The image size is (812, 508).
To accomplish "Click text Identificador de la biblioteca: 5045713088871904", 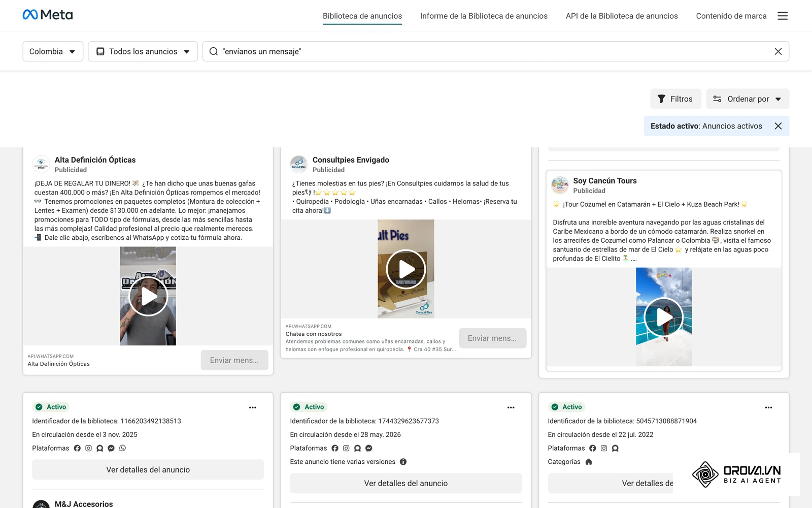I will (x=622, y=421).
